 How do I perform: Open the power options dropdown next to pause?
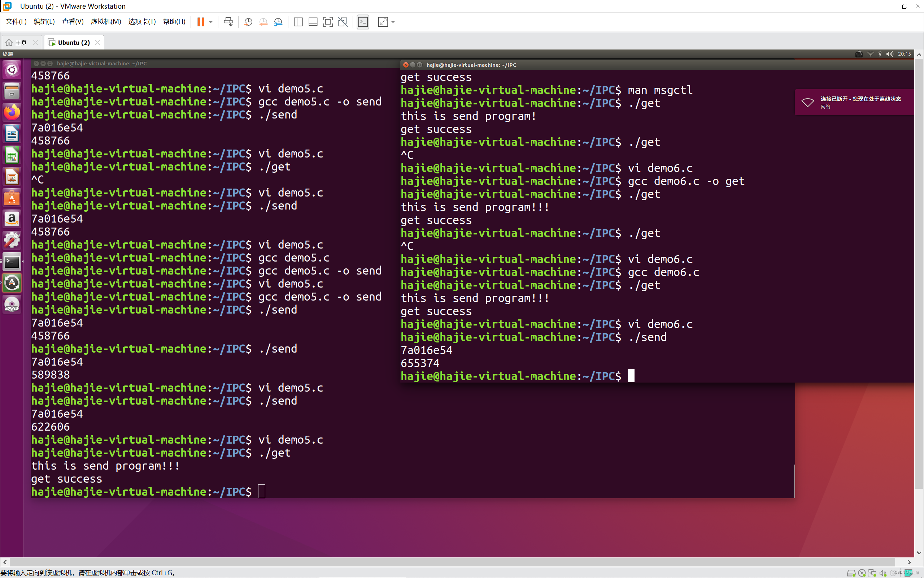point(211,22)
